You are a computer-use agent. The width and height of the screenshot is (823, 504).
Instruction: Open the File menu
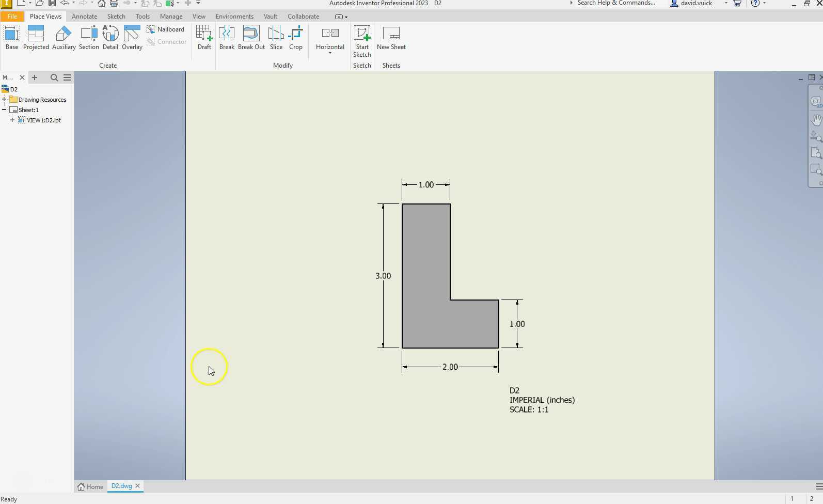pyautogui.click(x=12, y=17)
